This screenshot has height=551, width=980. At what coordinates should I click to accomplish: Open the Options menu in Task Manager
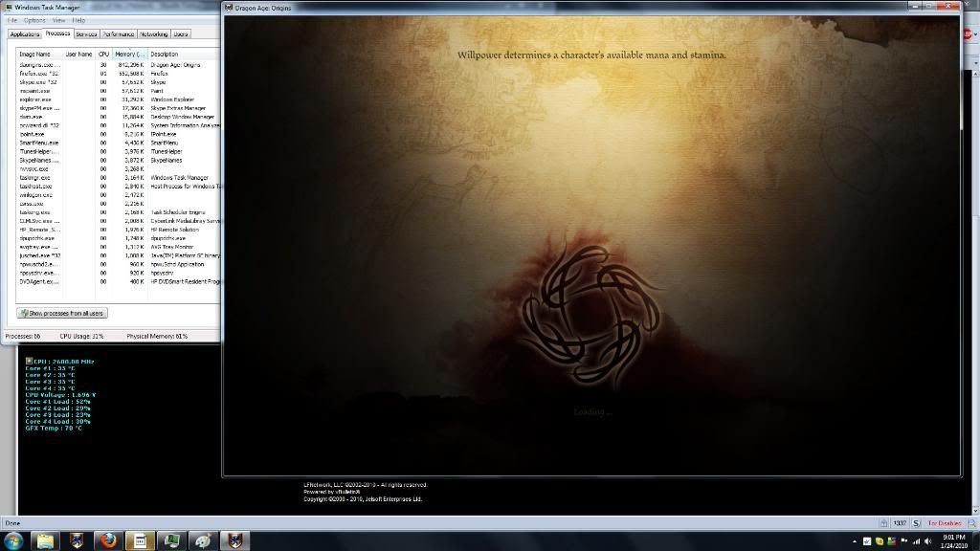[x=34, y=20]
